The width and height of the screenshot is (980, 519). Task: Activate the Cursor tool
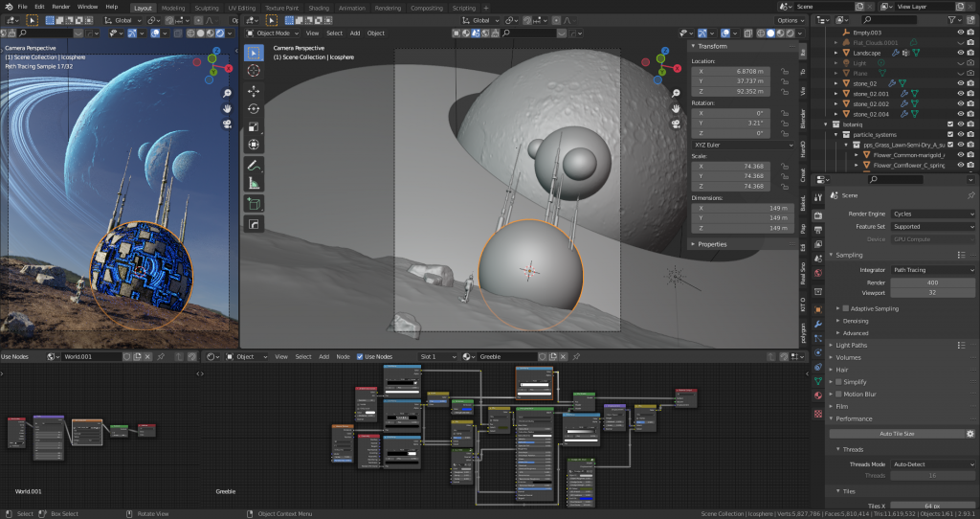(x=254, y=70)
